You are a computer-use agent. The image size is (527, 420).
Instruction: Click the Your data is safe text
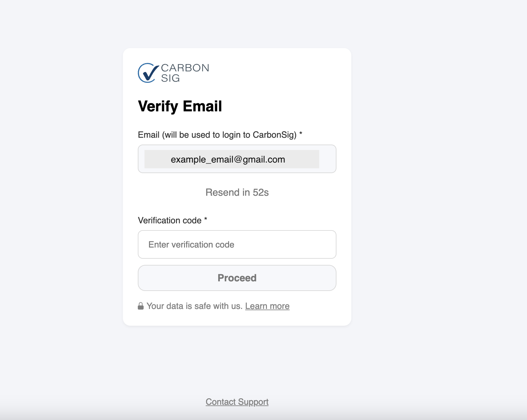tap(194, 306)
